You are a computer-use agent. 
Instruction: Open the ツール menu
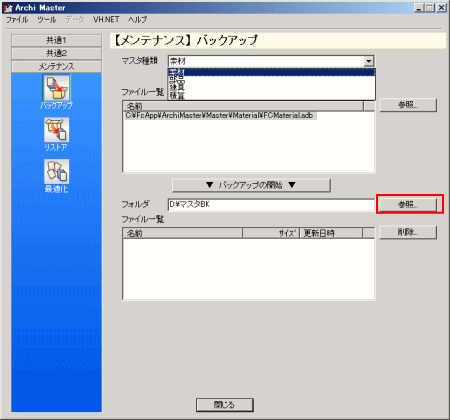point(46,20)
